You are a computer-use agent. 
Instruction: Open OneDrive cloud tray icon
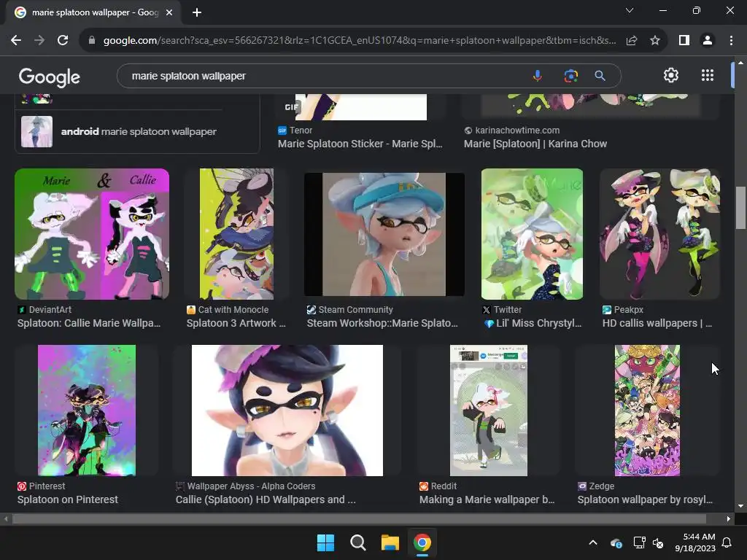616,542
